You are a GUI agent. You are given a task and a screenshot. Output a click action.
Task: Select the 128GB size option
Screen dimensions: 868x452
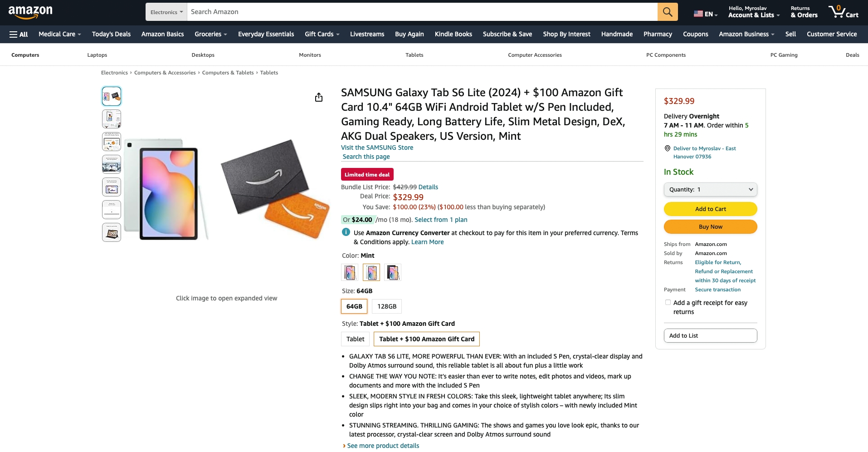coord(387,306)
